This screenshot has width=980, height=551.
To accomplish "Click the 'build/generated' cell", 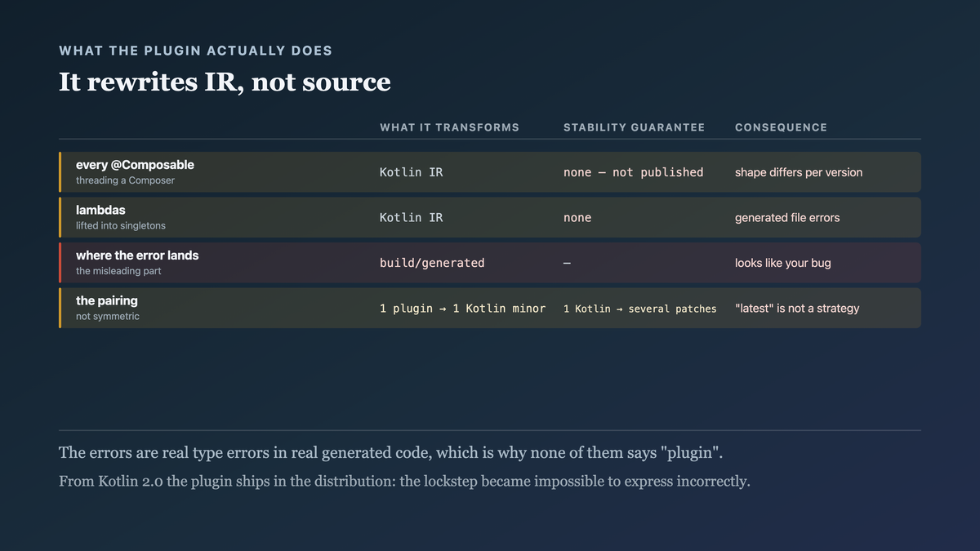I will [x=432, y=263].
